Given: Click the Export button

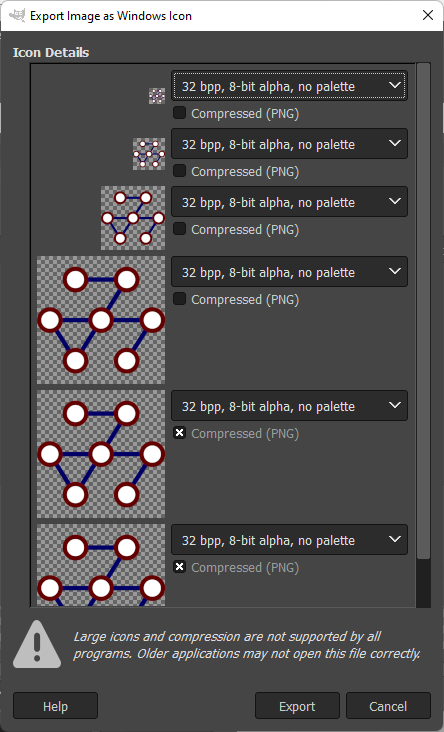Looking at the screenshot, I should click(297, 706).
